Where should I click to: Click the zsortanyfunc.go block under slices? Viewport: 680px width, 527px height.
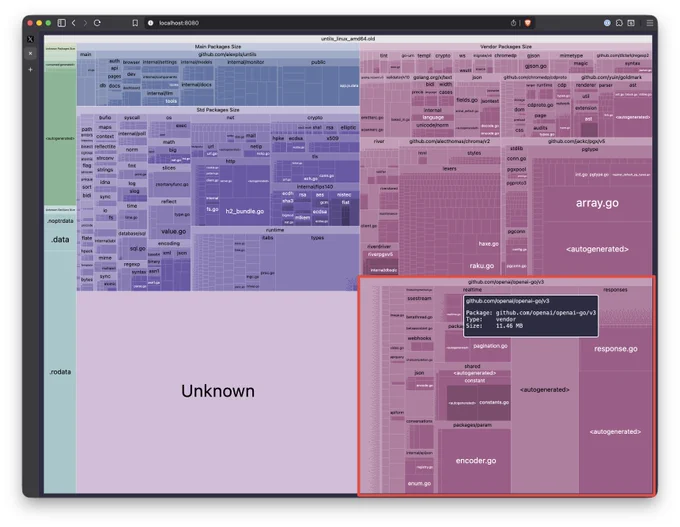pos(172,184)
